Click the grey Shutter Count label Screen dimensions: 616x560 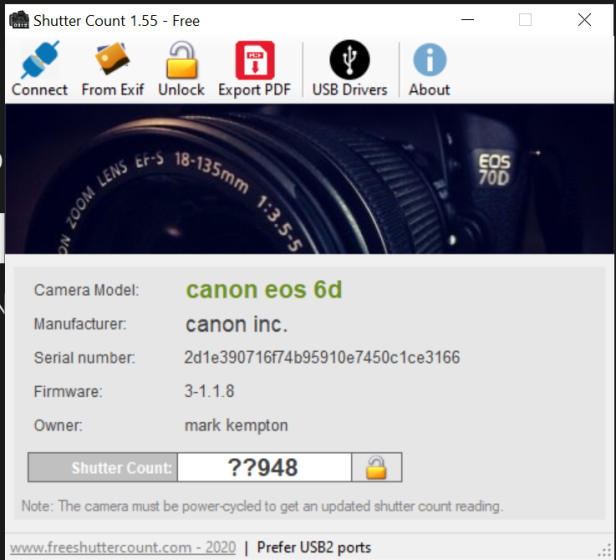point(101,467)
